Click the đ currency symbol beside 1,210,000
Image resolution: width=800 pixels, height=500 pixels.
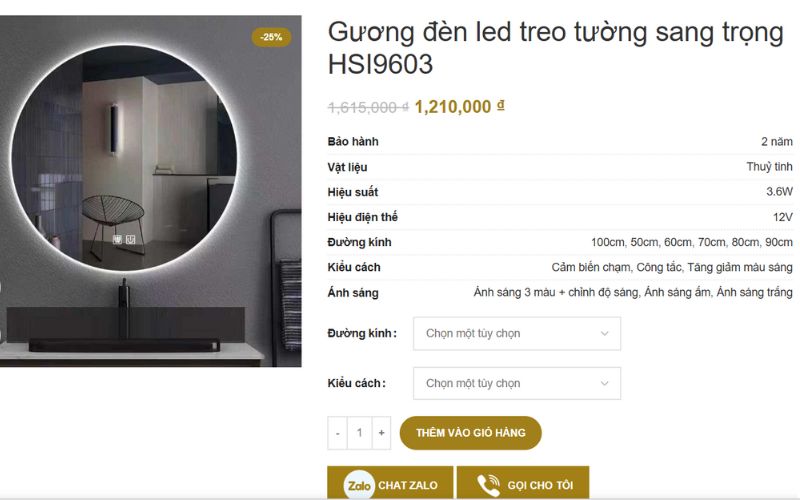click(501, 105)
